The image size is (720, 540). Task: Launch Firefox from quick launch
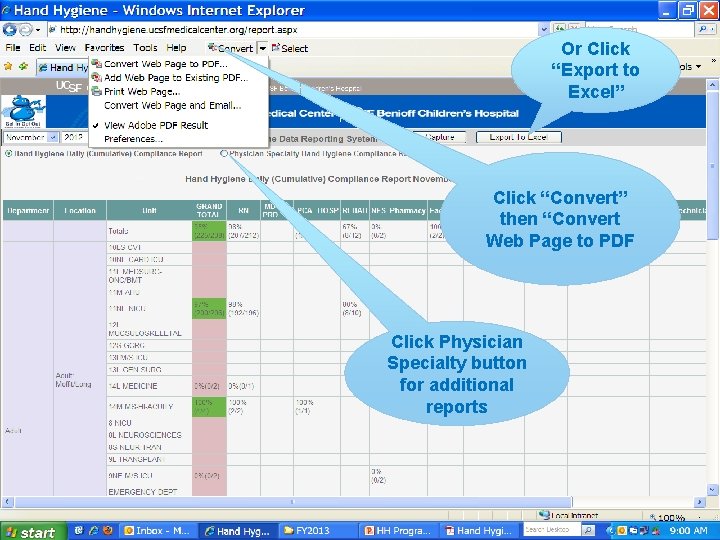[x=108, y=530]
